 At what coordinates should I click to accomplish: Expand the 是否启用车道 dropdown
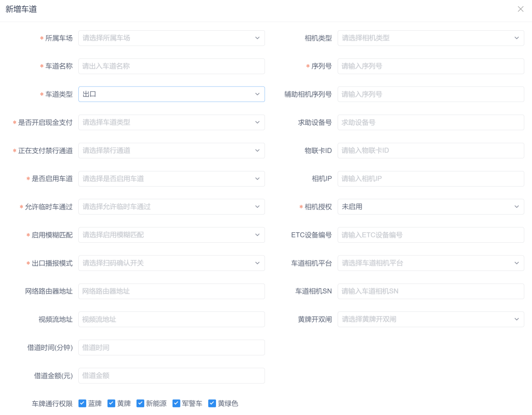tap(172, 179)
